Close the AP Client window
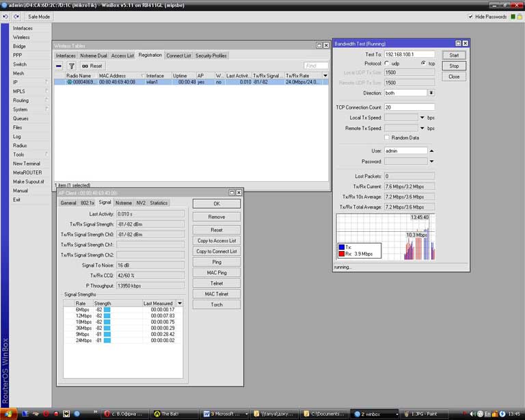Image resolution: width=525 pixels, height=420 pixels. [x=239, y=192]
